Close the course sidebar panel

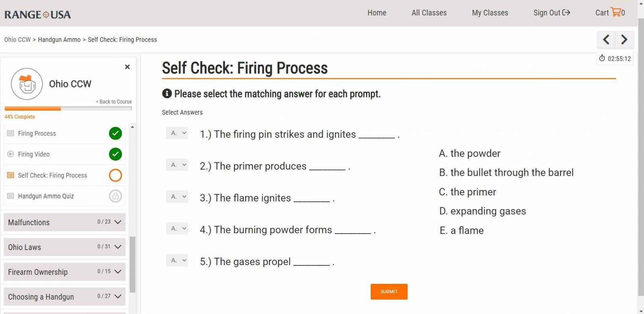pyautogui.click(x=127, y=67)
